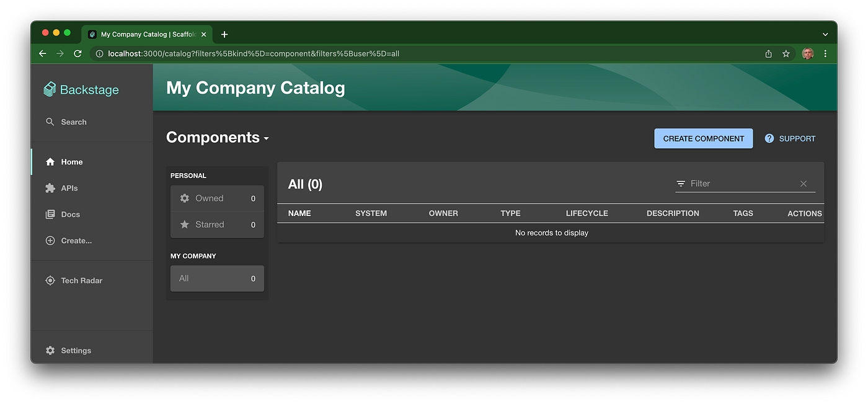This screenshot has height=404, width=868.
Task: Click the Support question mark icon
Action: (769, 138)
